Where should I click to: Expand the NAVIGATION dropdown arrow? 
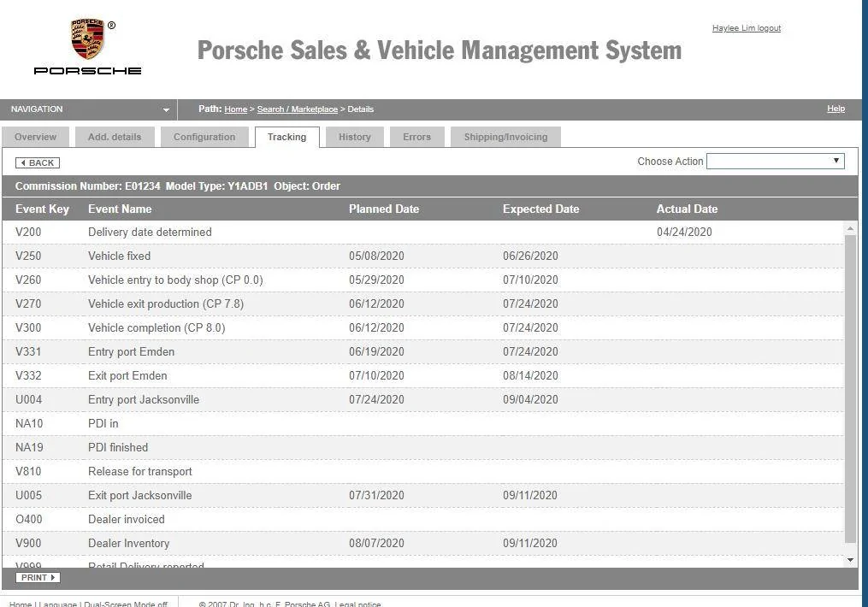(166, 109)
